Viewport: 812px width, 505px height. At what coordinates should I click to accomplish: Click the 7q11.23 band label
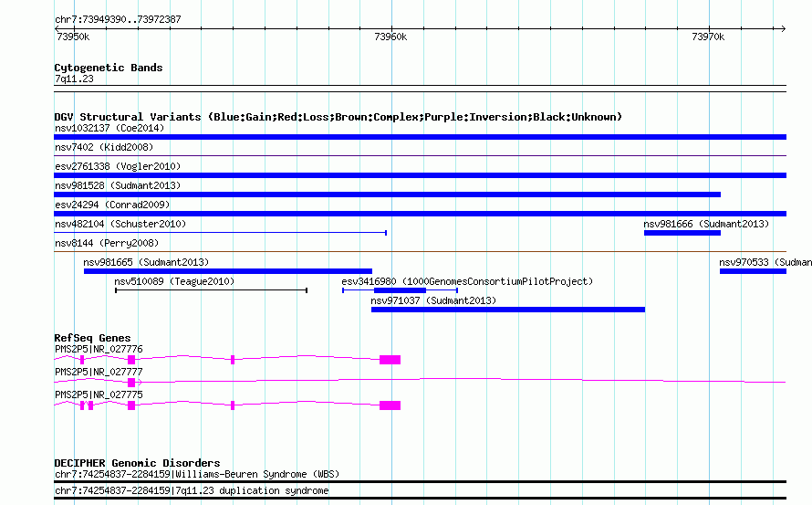click(74, 79)
